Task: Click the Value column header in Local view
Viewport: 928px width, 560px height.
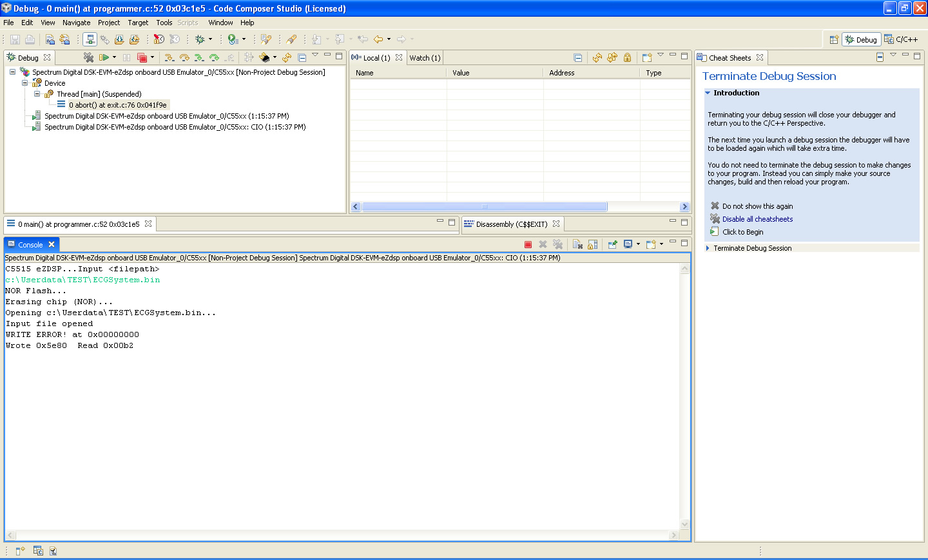Action: click(495, 73)
